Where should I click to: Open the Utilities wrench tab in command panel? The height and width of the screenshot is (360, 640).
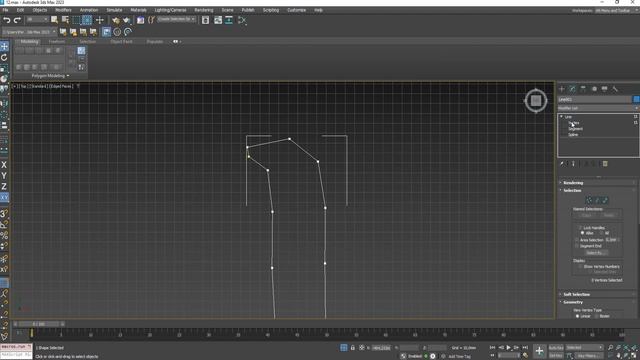coord(615,89)
